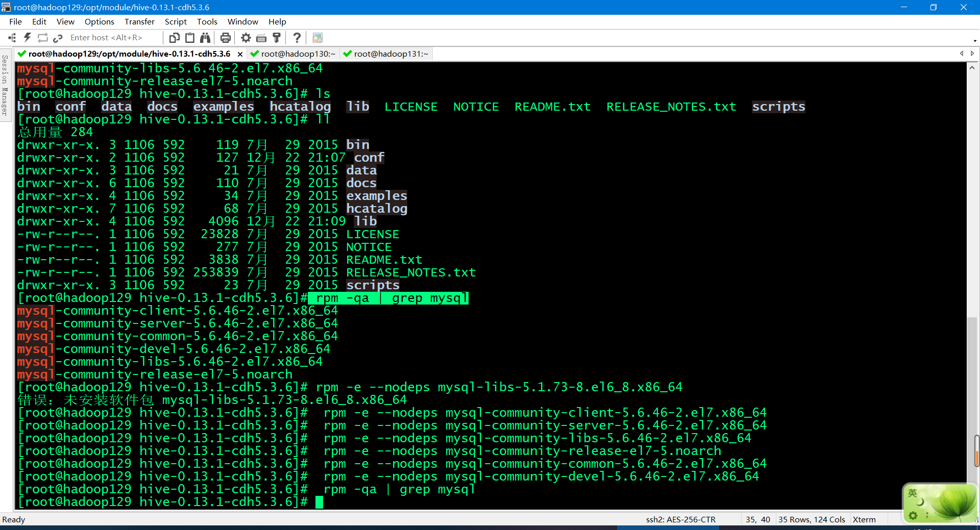980x530 pixels.
Task: Click the 'README.txt' entry in ls output
Action: tap(552, 107)
